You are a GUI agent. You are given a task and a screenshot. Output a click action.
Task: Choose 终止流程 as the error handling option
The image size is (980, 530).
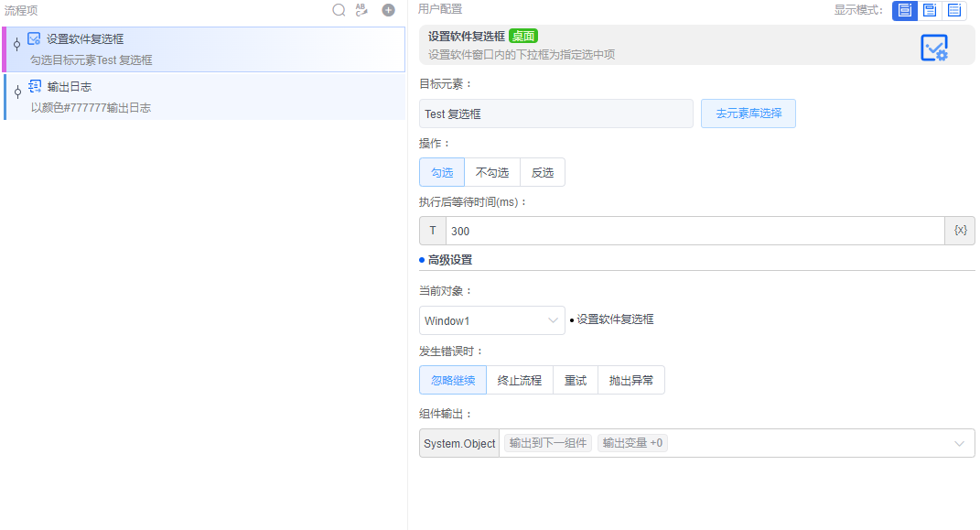(519, 378)
